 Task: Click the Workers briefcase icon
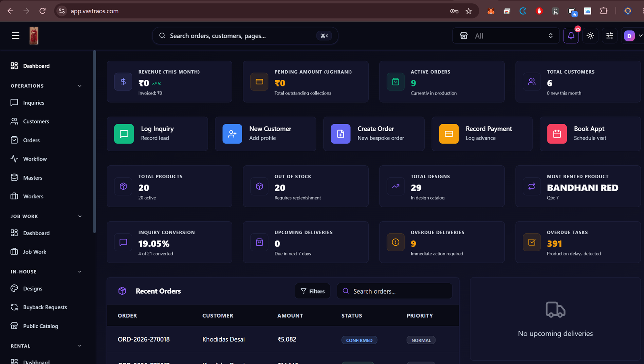click(x=14, y=196)
